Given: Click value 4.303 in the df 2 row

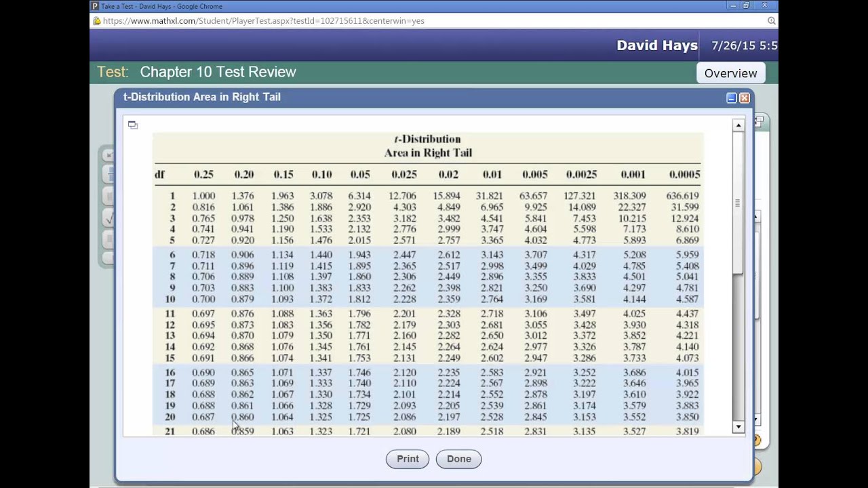Looking at the screenshot, I should (405, 207).
